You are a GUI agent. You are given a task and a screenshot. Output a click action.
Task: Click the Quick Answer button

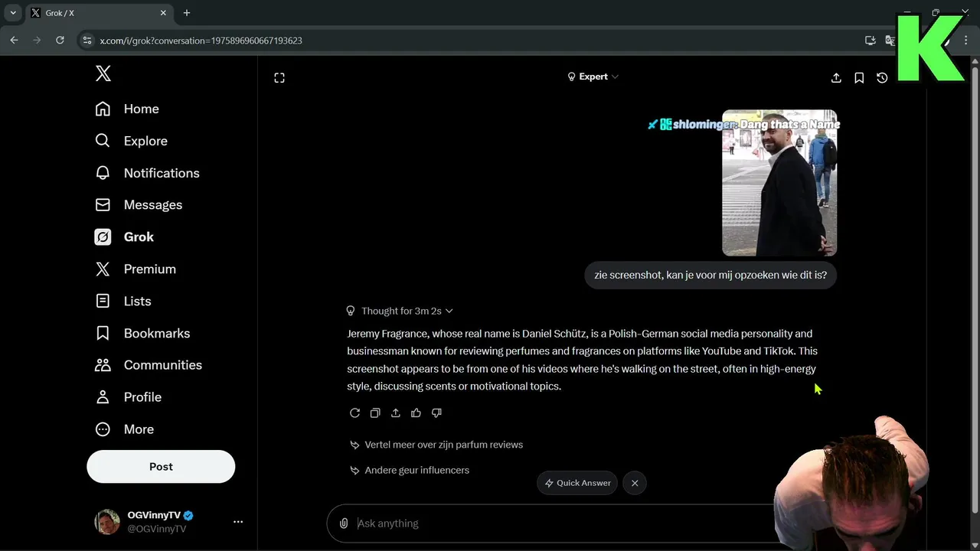(x=577, y=483)
